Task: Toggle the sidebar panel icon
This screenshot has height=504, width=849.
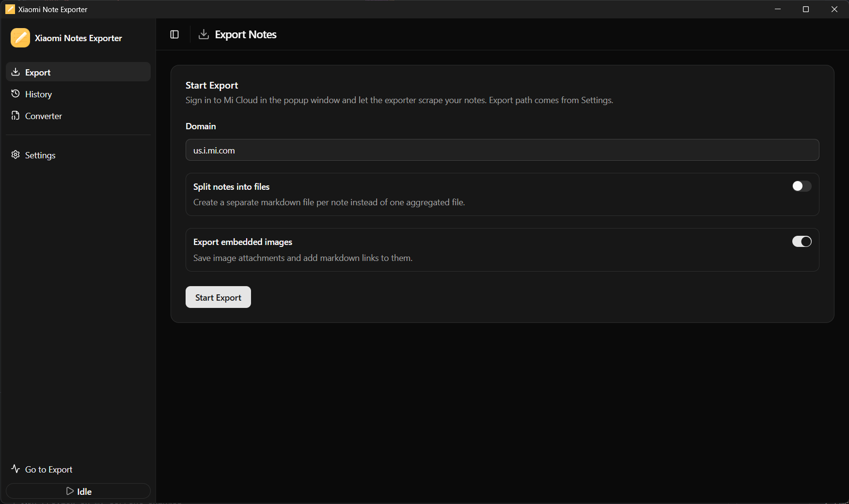Action: [x=174, y=34]
